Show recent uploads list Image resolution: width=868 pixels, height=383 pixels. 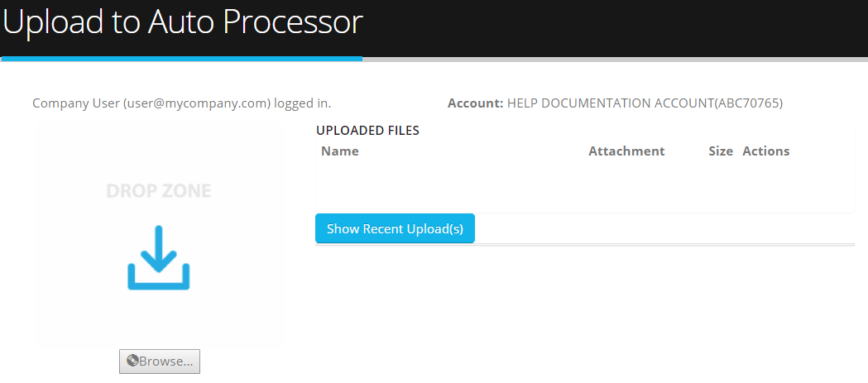click(x=395, y=228)
